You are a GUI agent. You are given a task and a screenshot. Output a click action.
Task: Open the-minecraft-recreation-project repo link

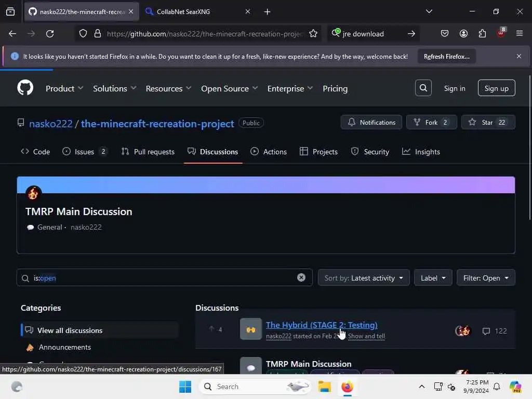[157, 124]
